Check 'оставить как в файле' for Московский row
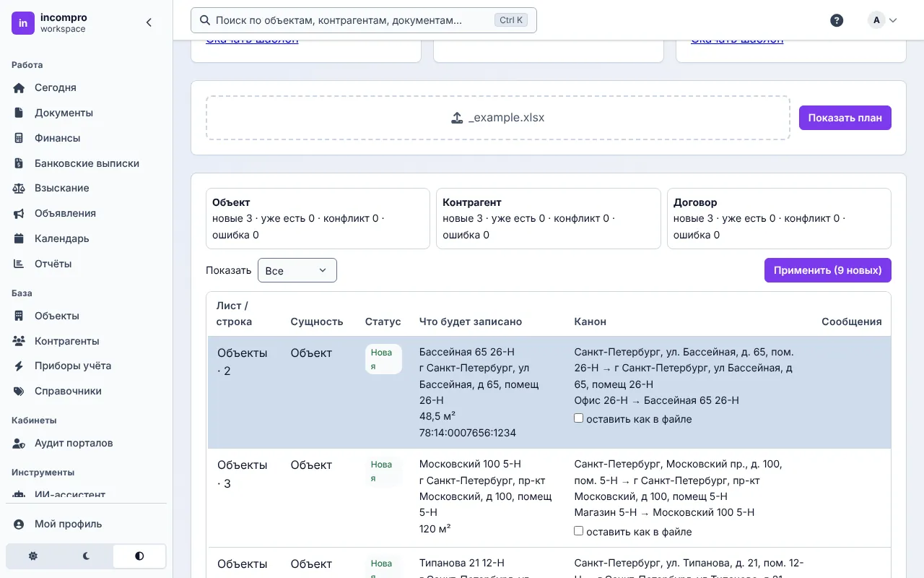924x578 pixels. point(579,531)
